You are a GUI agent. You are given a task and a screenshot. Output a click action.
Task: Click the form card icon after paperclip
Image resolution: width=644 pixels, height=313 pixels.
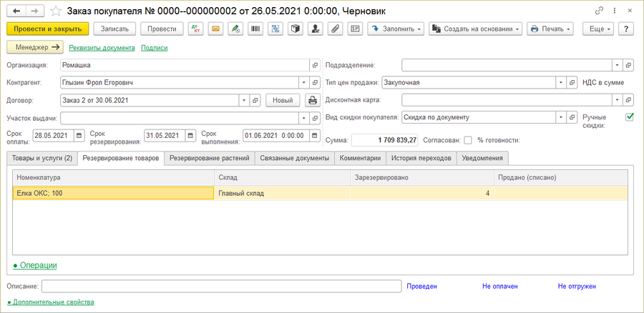coord(355,29)
